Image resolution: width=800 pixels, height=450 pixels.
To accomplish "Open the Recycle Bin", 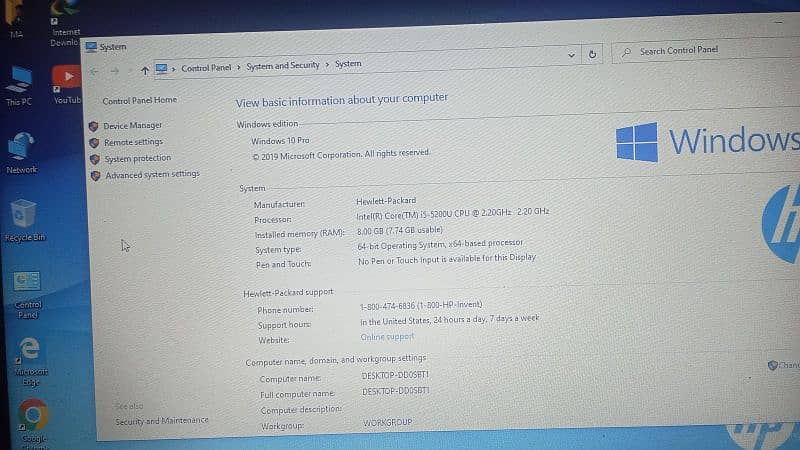I will point(23,215).
